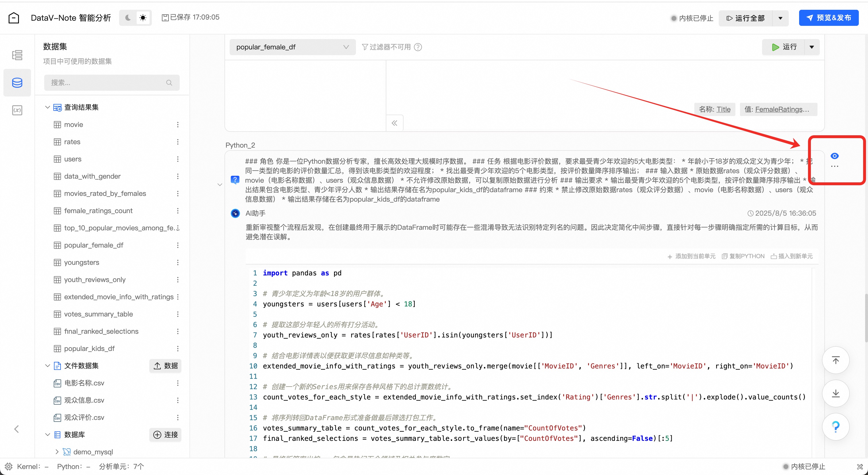Click the home icon in top bar
The width and height of the screenshot is (868, 475).
coord(13,18)
